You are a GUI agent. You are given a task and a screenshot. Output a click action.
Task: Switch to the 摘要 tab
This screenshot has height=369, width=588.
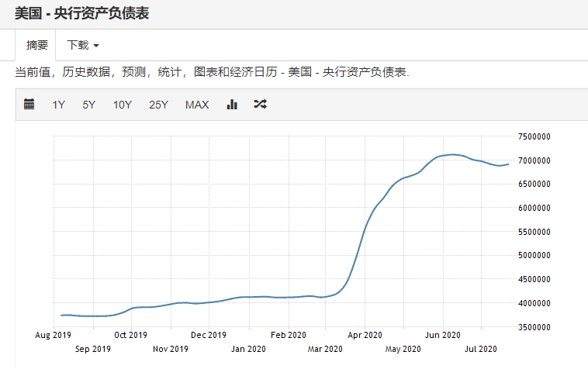point(37,45)
